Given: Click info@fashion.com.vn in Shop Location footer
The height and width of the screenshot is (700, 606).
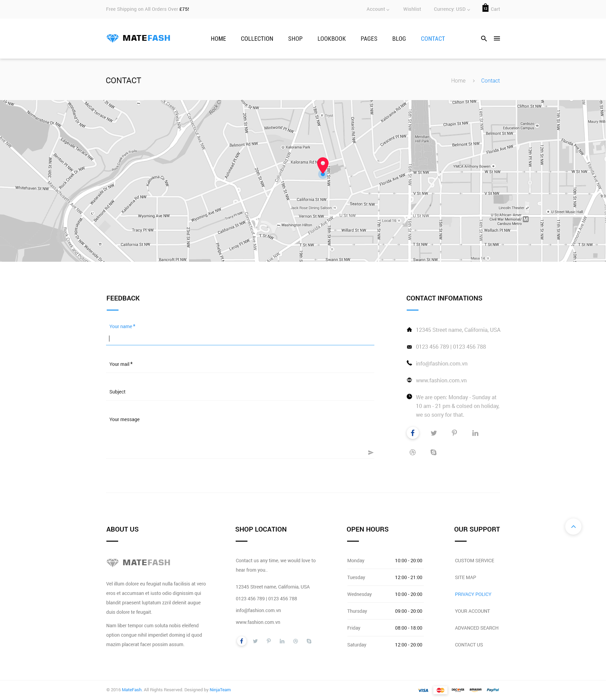Looking at the screenshot, I should point(258,610).
